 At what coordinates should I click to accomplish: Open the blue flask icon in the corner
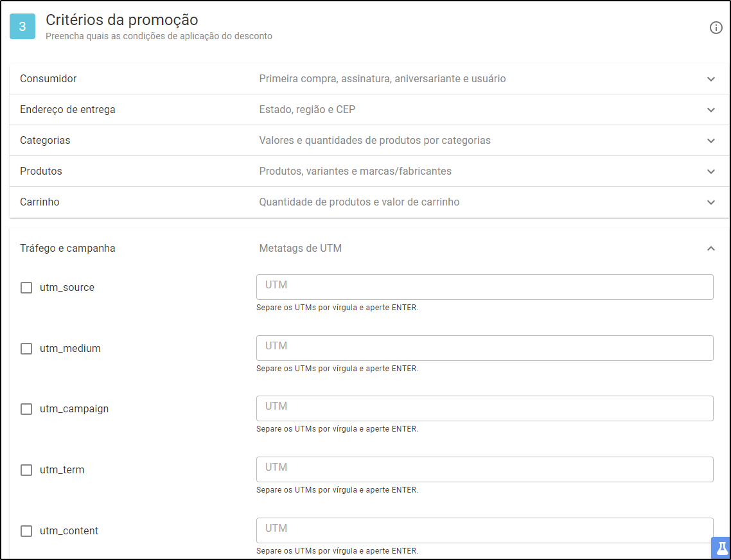[x=721, y=547]
